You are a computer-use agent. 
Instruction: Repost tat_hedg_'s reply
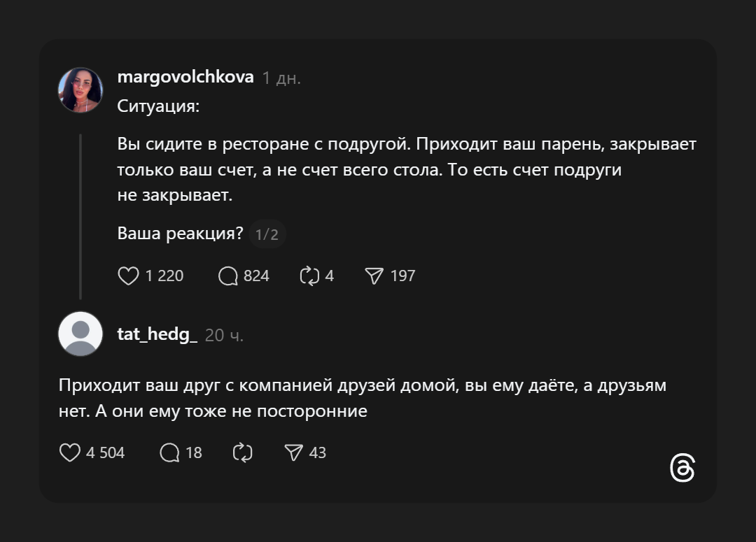(x=243, y=452)
